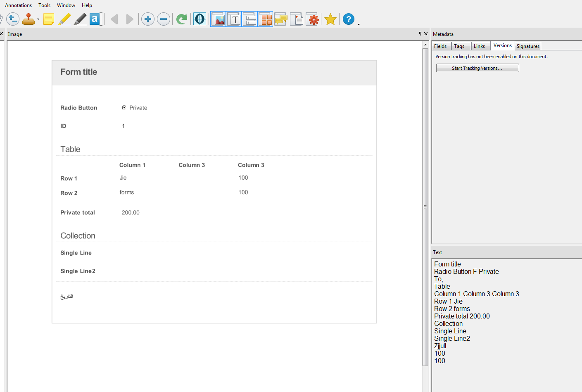Click the yellow star favorite icon
This screenshot has height=392, width=582.
coord(330,19)
